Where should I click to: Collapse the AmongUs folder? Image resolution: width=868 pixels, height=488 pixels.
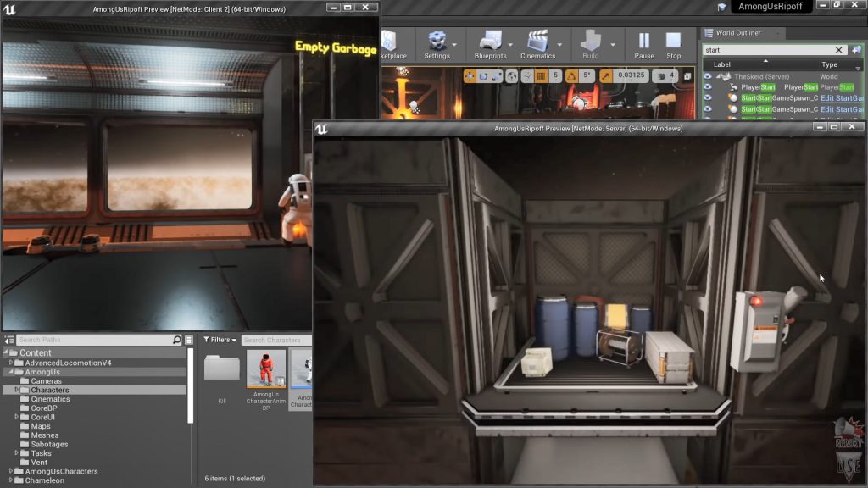(x=10, y=372)
